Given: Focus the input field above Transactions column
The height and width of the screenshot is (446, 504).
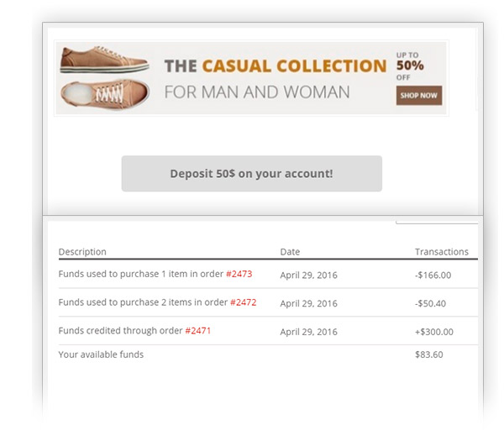Looking at the screenshot, I should click(437, 219).
